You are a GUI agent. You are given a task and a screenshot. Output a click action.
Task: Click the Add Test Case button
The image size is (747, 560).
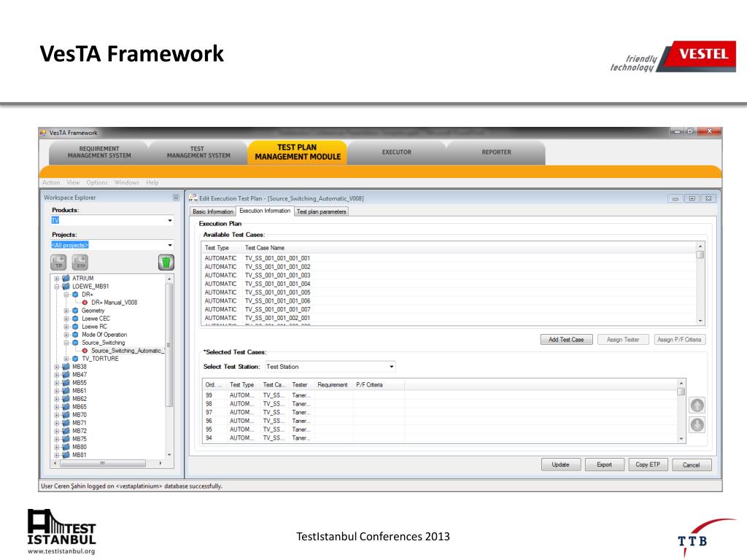coord(566,340)
